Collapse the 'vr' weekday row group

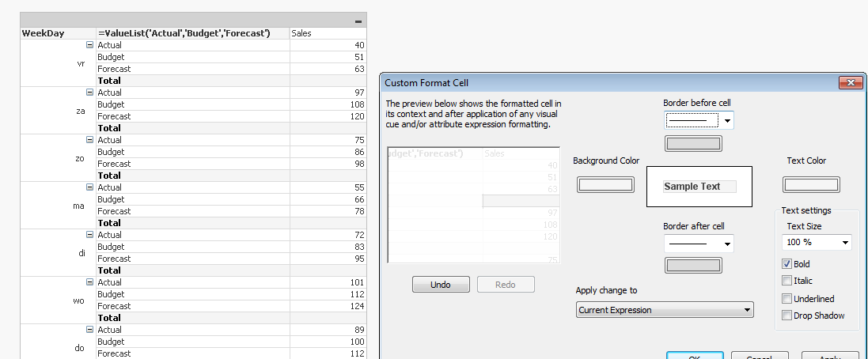89,45
